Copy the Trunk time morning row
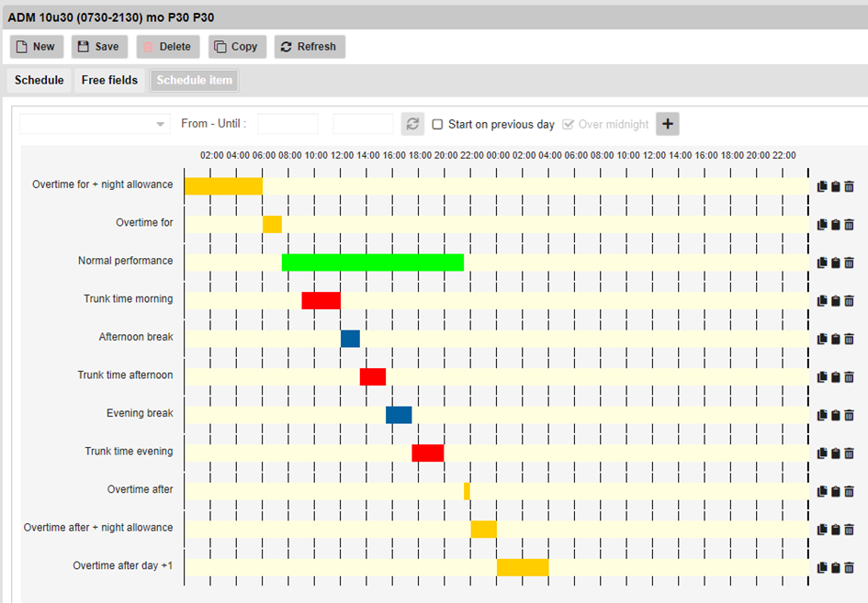 822,301
